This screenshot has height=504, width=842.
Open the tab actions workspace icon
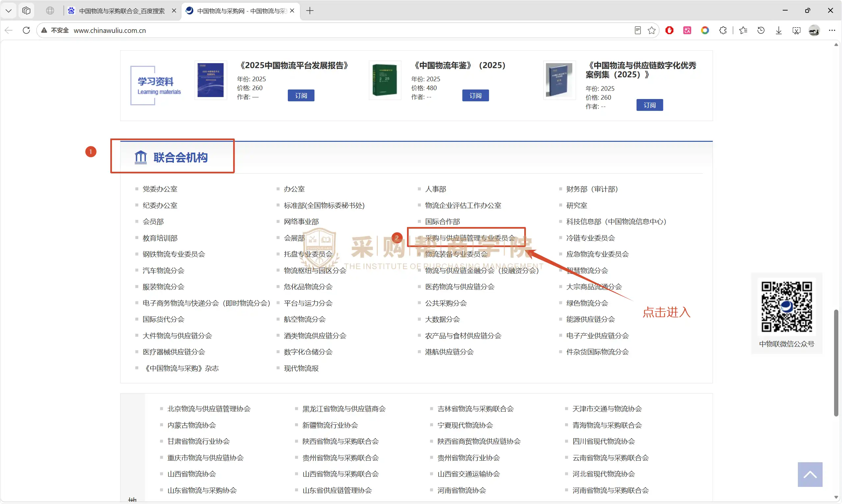[26, 11]
